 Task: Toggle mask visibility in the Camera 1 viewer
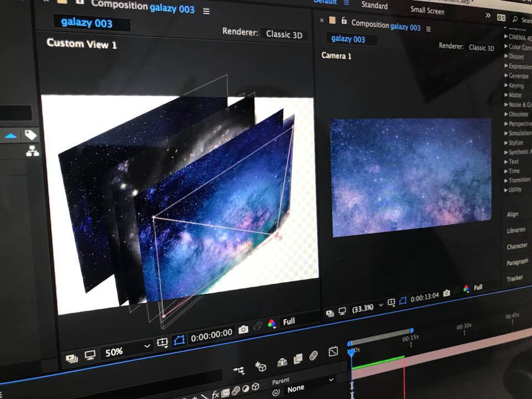click(403, 300)
